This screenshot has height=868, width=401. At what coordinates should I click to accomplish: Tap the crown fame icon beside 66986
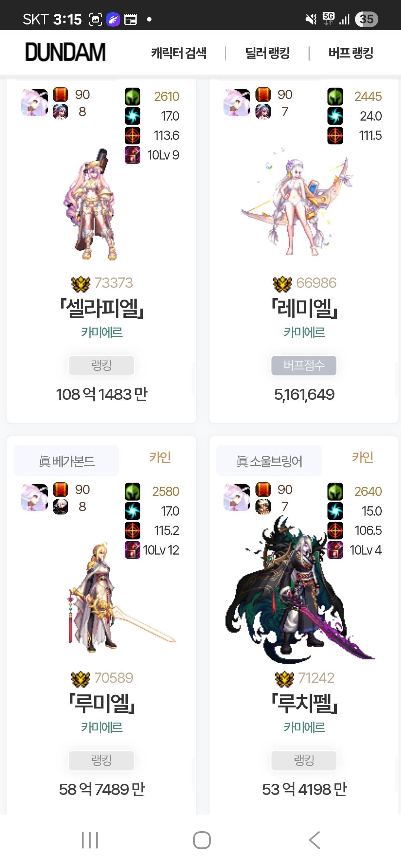[x=283, y=284]
